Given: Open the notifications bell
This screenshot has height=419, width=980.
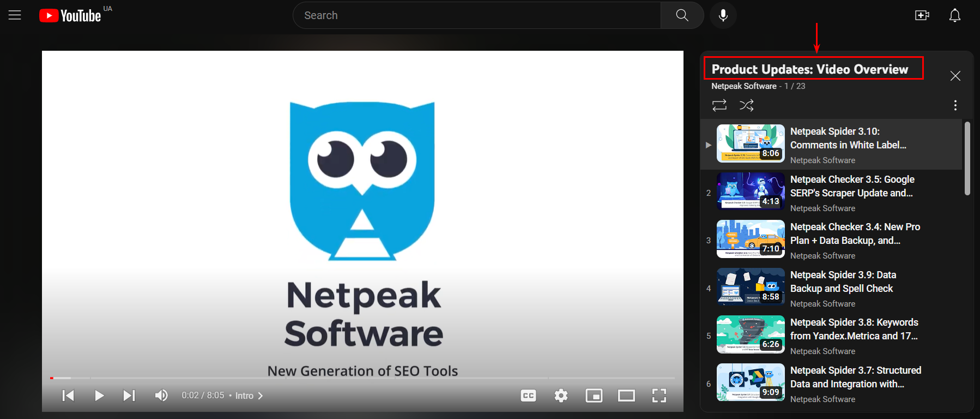Looking at the screenshot, I should click(954, 15).
